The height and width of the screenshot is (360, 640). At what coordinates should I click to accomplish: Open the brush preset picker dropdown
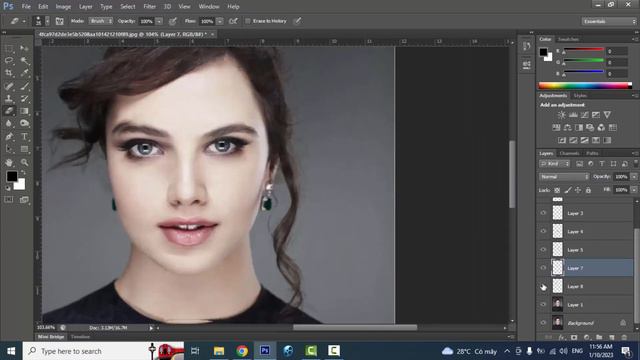(x=47, y=21)
